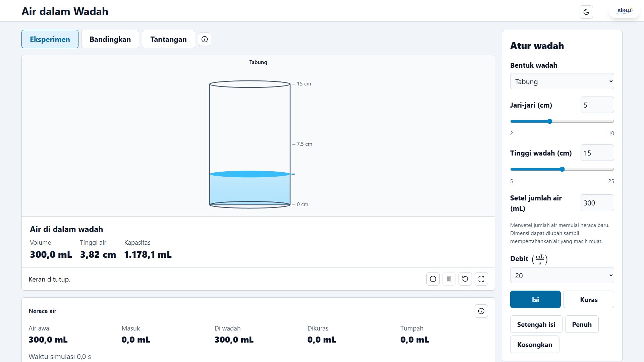Open Neraca air info icon
The width and height of the screenshot is (644, 362).
click(481, 311)
